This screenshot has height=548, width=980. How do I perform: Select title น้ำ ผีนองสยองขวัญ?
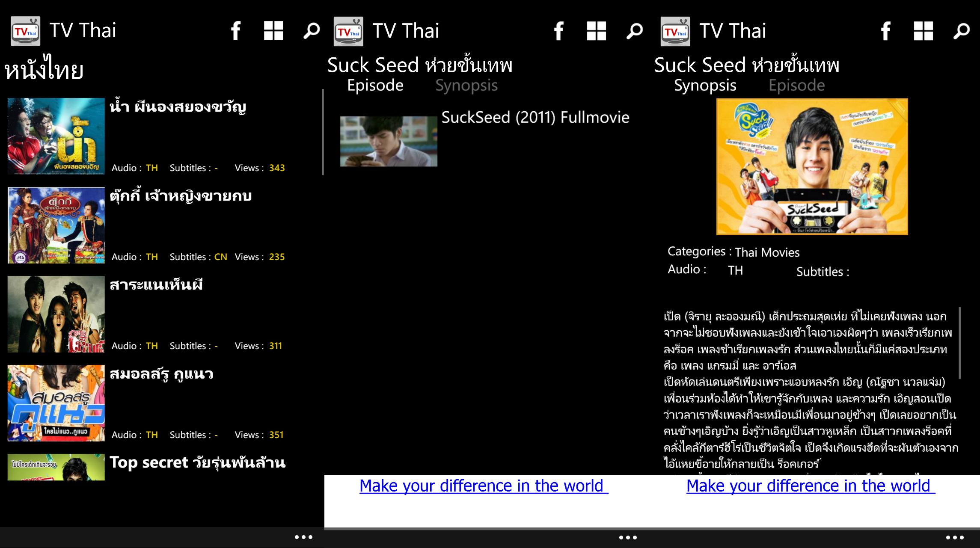click(178, 107)
